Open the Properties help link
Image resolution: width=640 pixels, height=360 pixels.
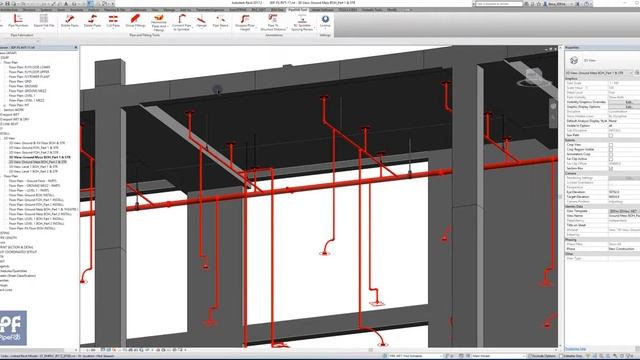[x=576, y=349]
